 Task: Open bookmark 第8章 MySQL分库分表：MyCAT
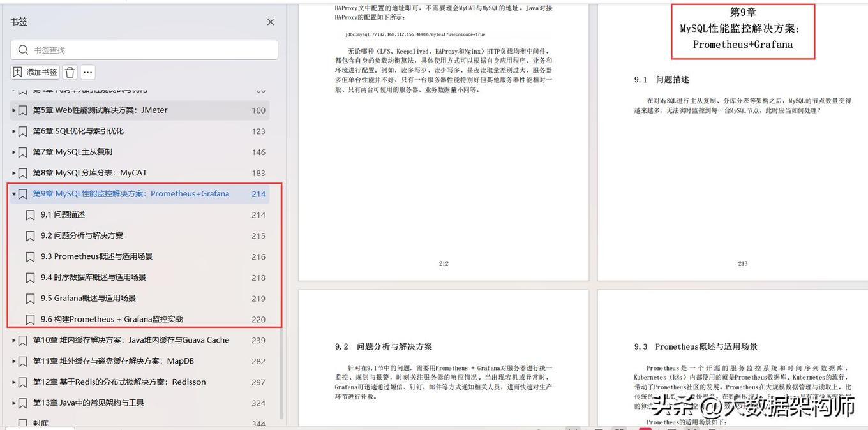click(90, 173)
